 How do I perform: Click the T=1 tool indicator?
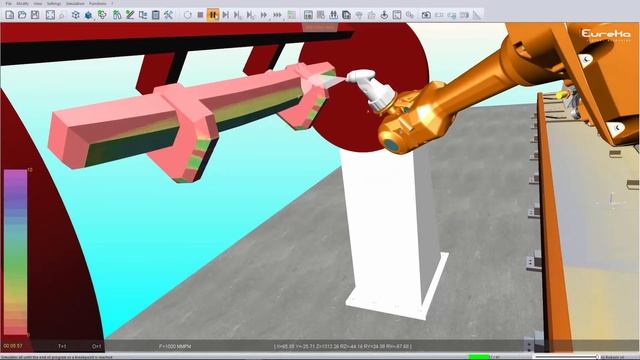62,347
